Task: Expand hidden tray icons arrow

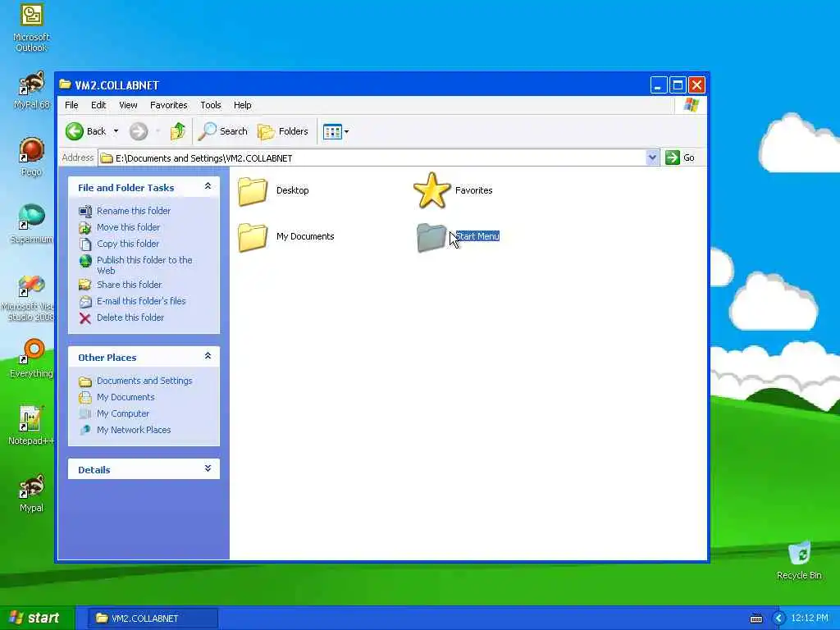Action: pos(779,619)
